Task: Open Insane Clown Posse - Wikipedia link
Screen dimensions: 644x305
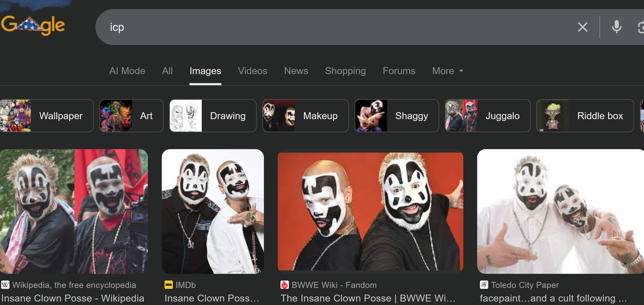Action: 73,298
